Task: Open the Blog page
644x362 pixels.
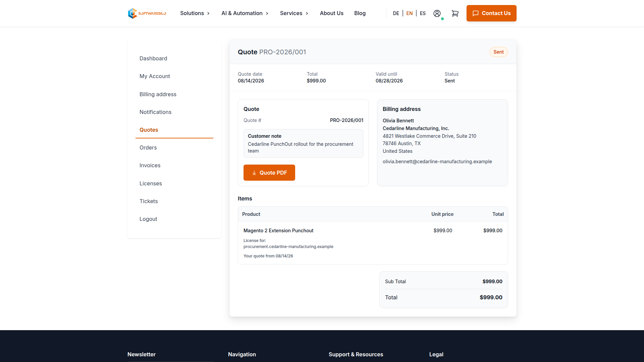Action: click(x=360, y=13)
